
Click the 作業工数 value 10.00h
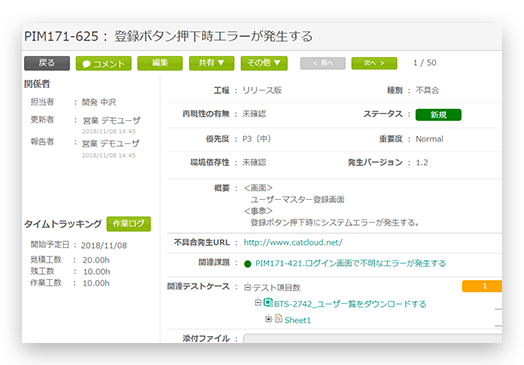click(x=96, y=283)
